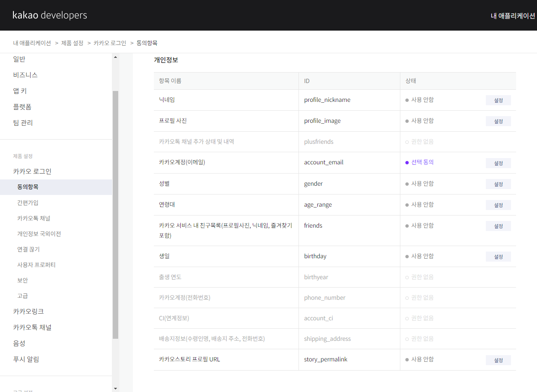Click 설정 button for story_permalink row

pyautogui.click(x=498, y=360)
